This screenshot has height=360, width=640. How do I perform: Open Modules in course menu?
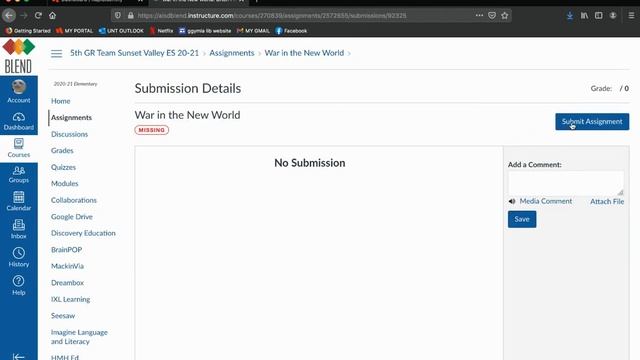[64, 184]
